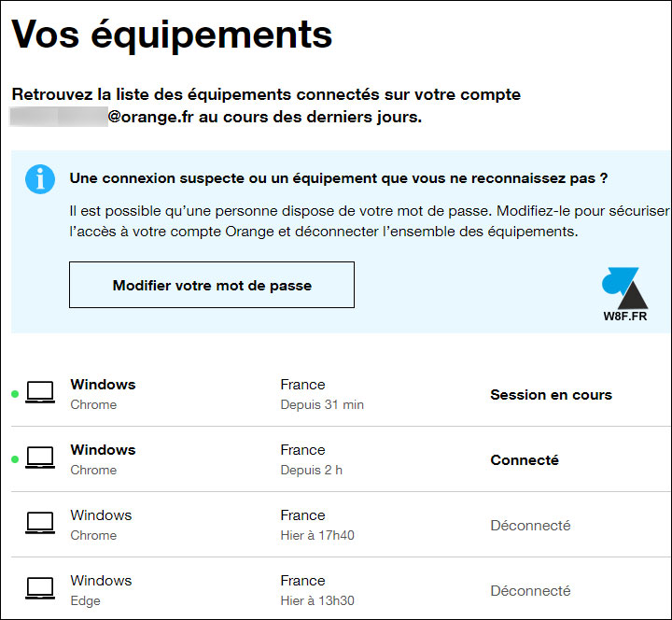Click 'Chrome' label in the Depuis 31 min row
Image resolution: width=672 pixels, height=620 pixels.
[93, 404]
